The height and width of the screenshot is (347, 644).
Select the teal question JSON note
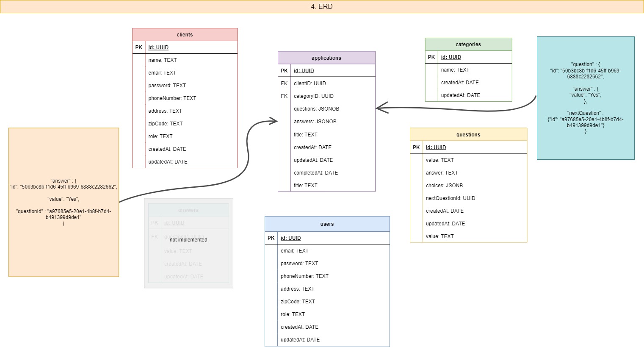point(585,97)
